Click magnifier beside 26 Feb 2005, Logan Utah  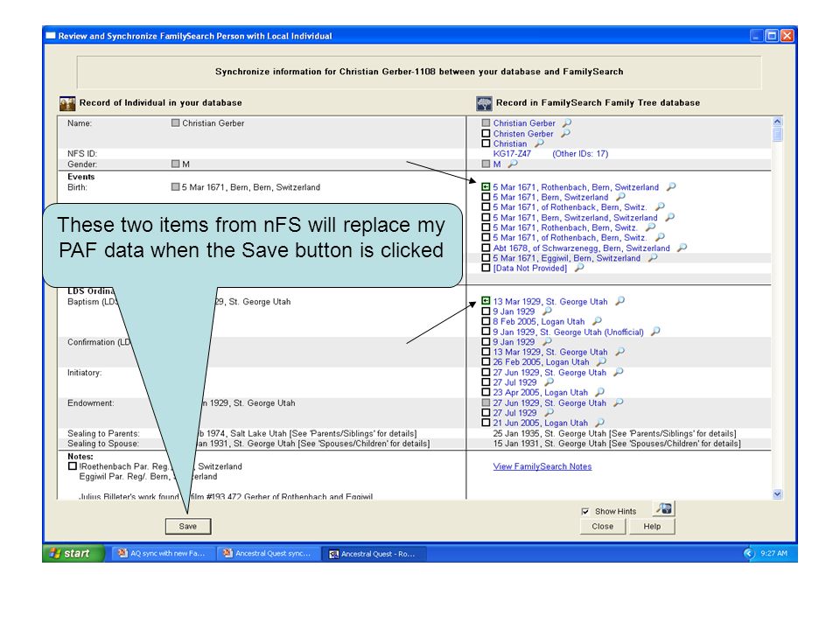(602, 361)
